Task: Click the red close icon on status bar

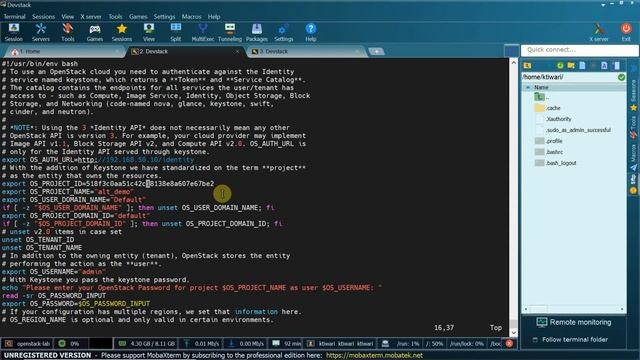Action: pos(509,344)
